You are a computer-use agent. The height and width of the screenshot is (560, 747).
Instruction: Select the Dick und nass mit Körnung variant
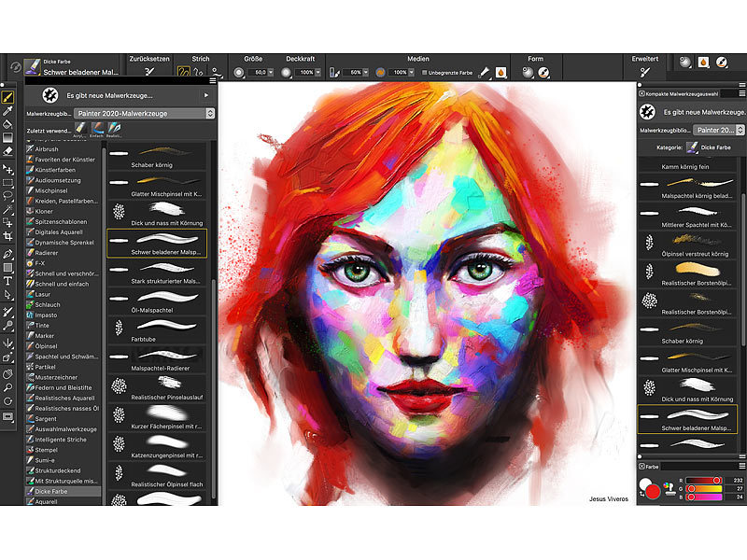click(157, 215)
